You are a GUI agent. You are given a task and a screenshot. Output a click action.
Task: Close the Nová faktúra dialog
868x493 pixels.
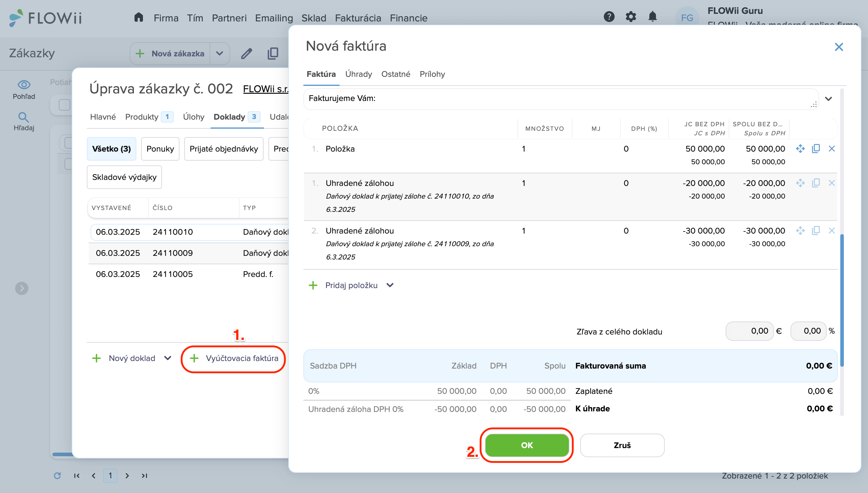(x=838, y=47)
